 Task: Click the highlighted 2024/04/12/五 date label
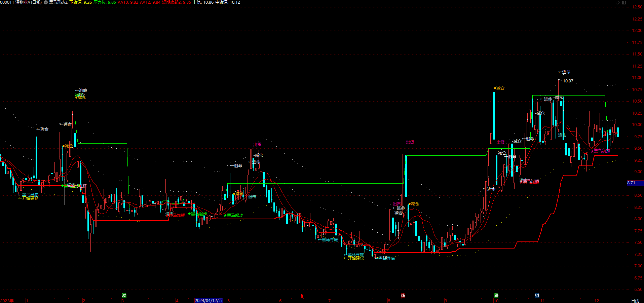coord(209,301)
